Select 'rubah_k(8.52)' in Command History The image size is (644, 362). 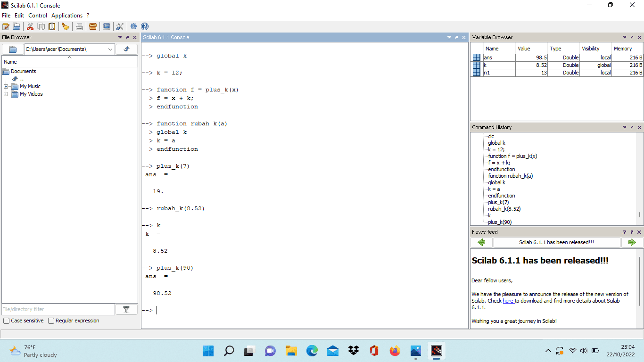point(504,209)
